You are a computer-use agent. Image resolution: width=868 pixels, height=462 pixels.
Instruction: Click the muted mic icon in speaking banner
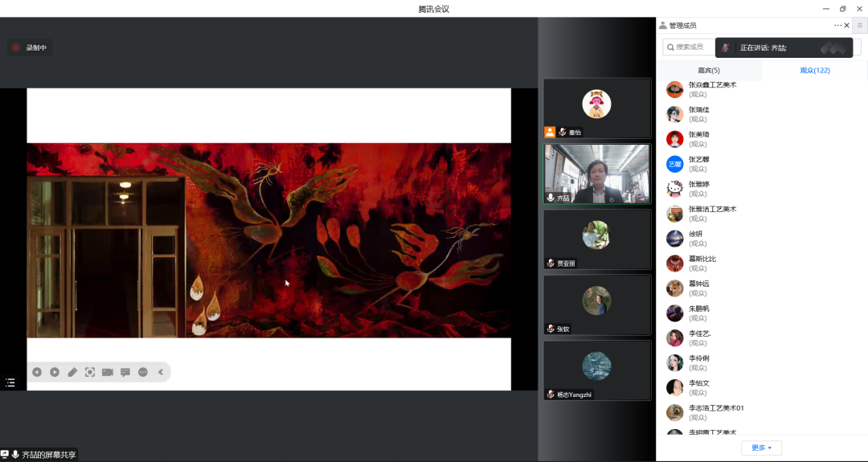click(726, 48)
